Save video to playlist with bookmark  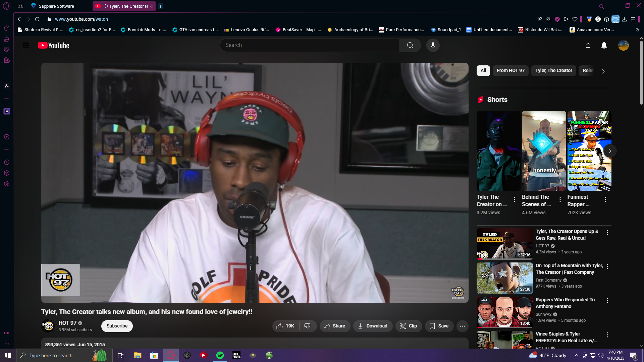coord(439,326)
